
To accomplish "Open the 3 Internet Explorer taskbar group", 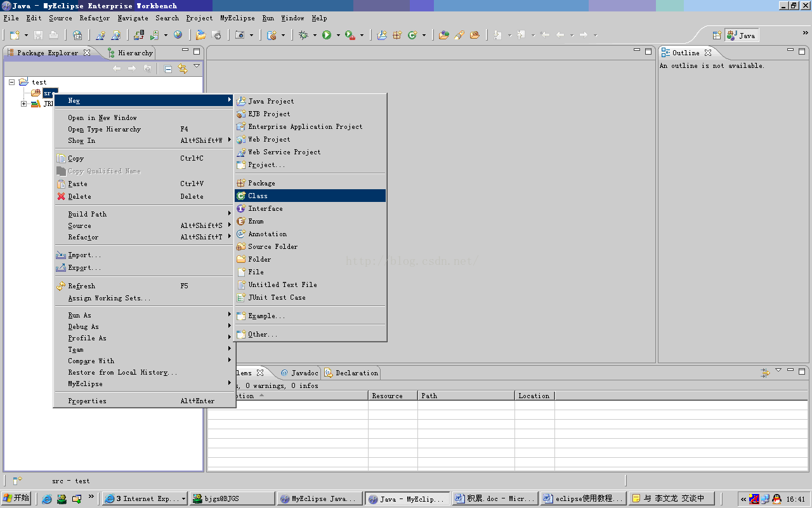I will 145,498.
